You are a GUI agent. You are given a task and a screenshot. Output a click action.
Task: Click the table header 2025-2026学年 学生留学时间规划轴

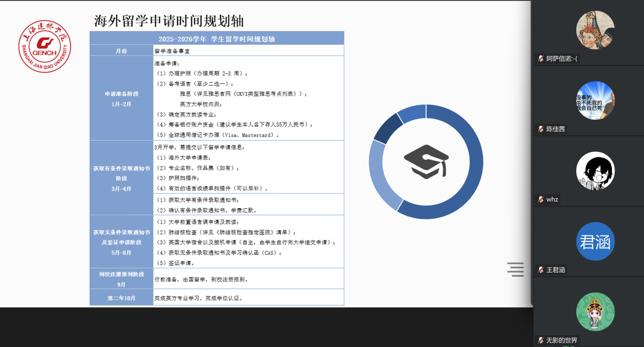tap(217, 39)
